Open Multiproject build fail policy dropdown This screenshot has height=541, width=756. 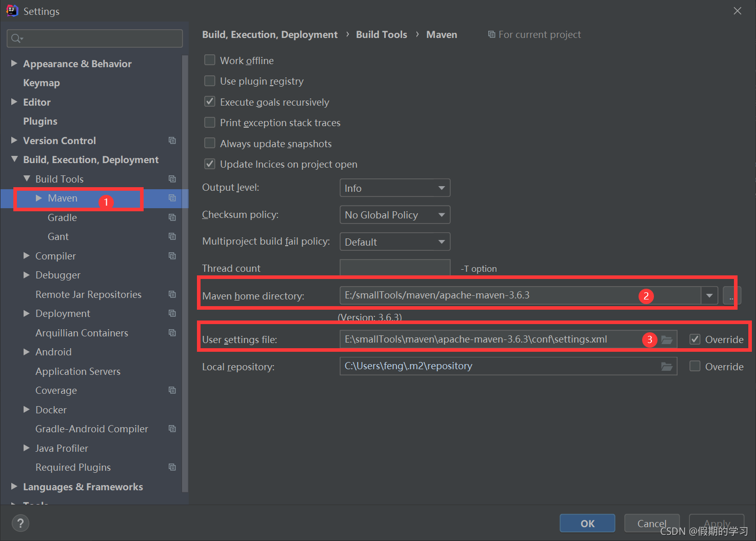[395, 242]
